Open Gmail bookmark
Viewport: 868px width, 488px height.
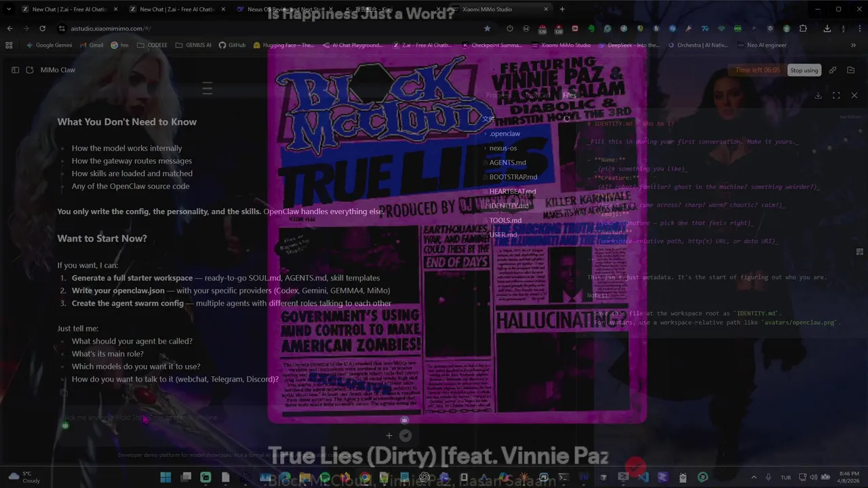point(90,45)
